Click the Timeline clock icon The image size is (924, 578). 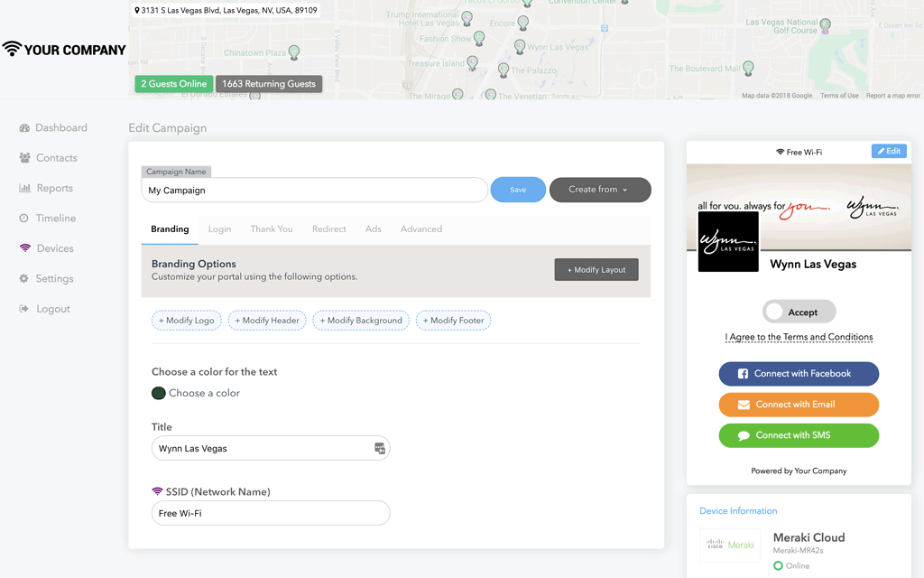coord(24,219)
